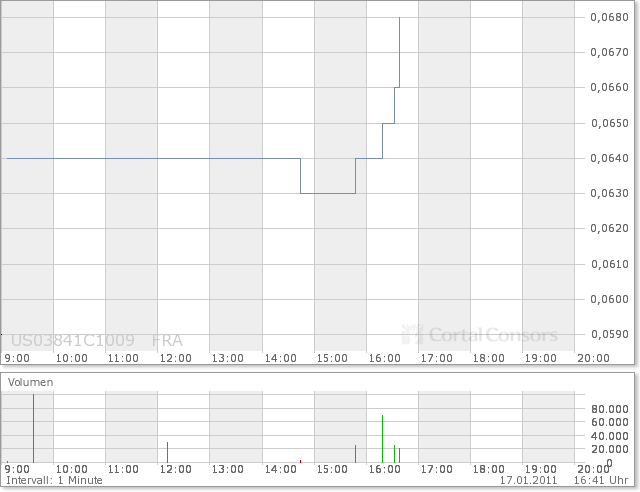The height and width of the screenshot is (492, 640).
Task: Click the 0,0620 price axis label
Action: 609,228
